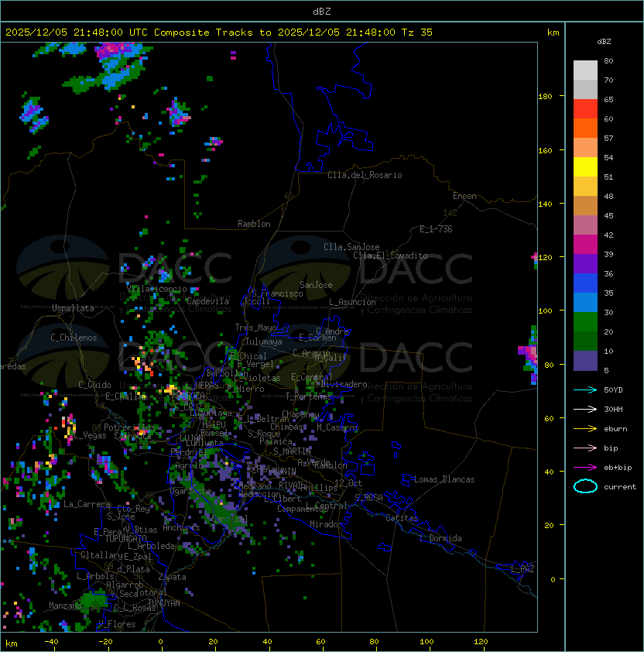
Task: Select the red 60–65 dBZ legend swatch
Action: click(x=585, y=109)
